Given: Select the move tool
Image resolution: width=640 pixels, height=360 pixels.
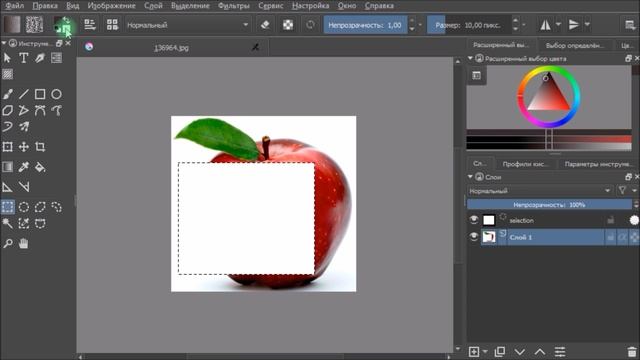Looking at the screenshot, I should [x=24, y=147].
